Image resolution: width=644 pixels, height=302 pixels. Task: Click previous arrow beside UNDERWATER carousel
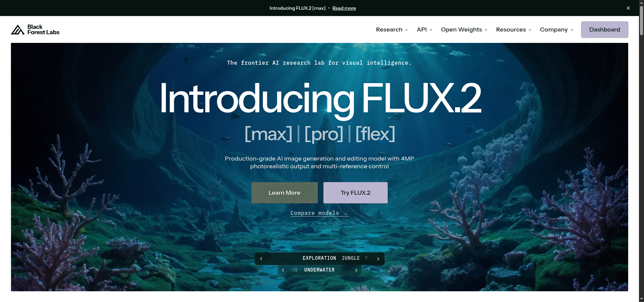[283, 270]
